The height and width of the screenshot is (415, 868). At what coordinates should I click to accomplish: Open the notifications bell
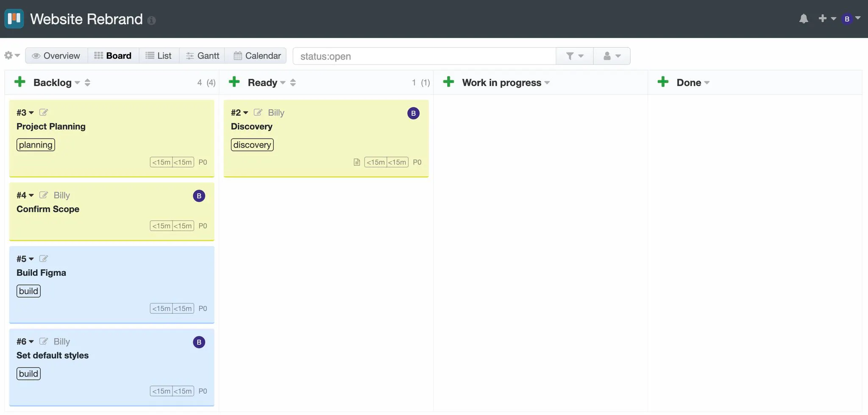(804, 19)
